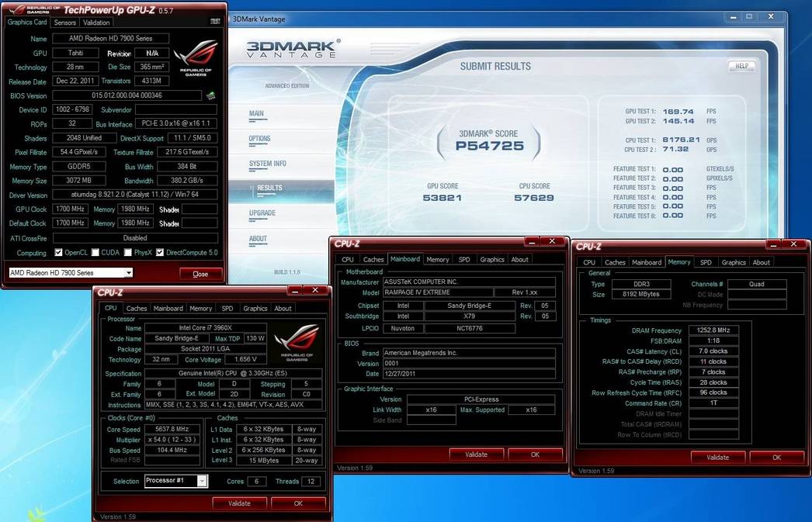Click the BIOS Version field in GPU-Z
Viewport: 812px width, 522px height.
[x=127, y=95]
